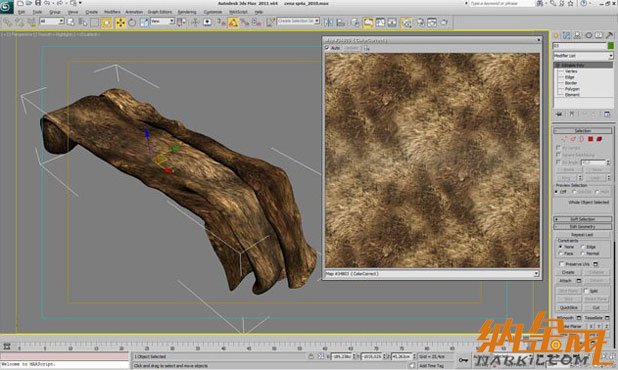Select the Normal constraint radio button

point(583,253)
